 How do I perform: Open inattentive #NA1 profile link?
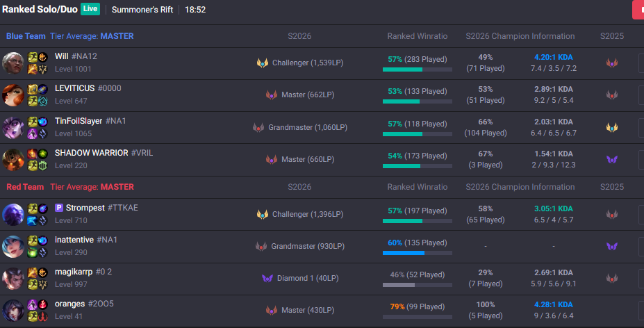coord(86,240)
